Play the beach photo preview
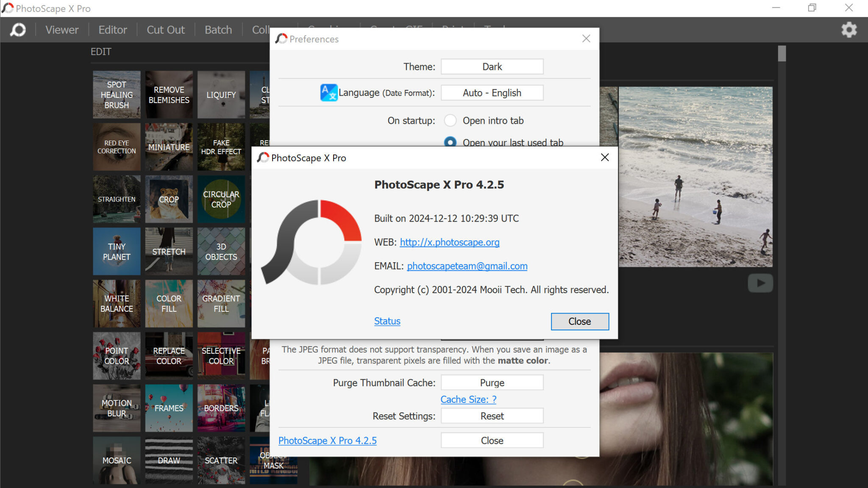This screenshot has height=488, width=868. (760, 283)
